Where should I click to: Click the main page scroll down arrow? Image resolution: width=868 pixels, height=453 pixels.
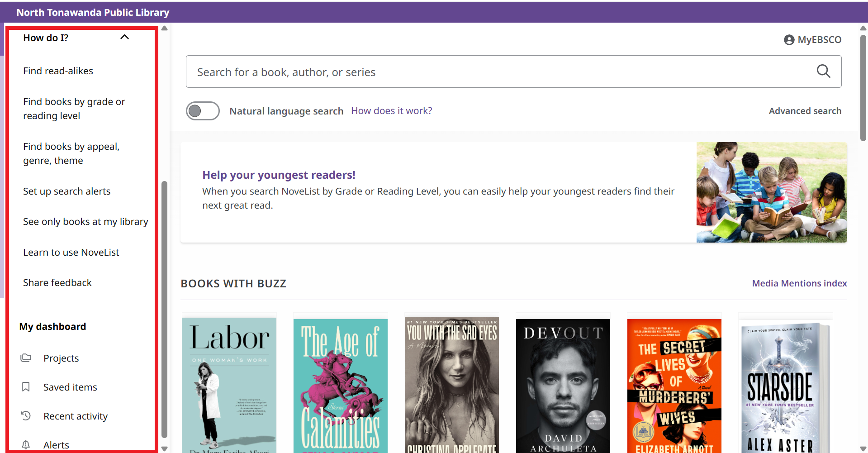[863, 449]
